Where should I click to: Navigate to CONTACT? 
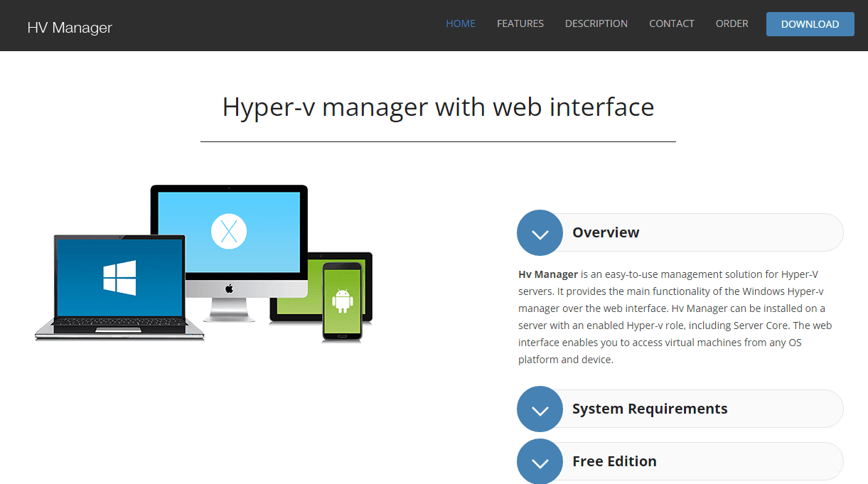tap(672, 23)
